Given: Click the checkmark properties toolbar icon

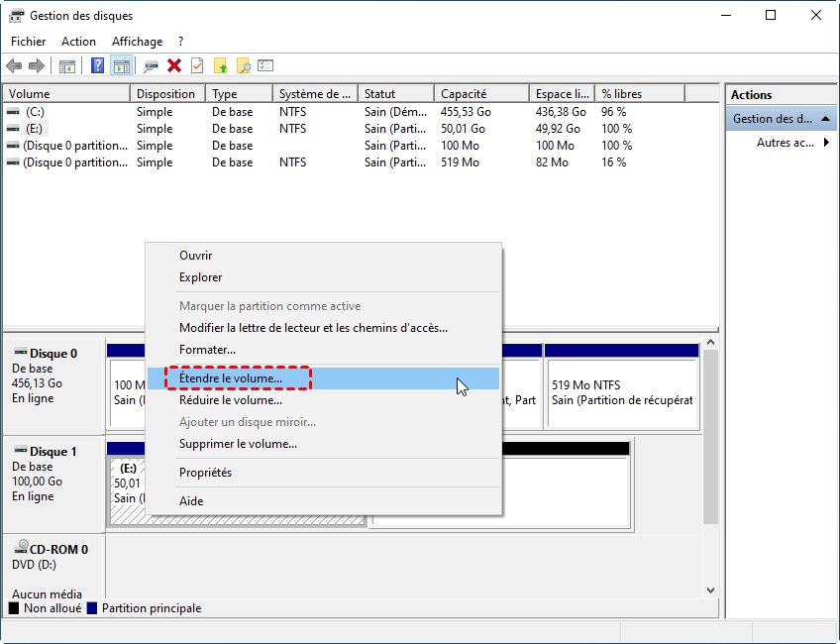Looking at the screenshot, I should (197, 66).
